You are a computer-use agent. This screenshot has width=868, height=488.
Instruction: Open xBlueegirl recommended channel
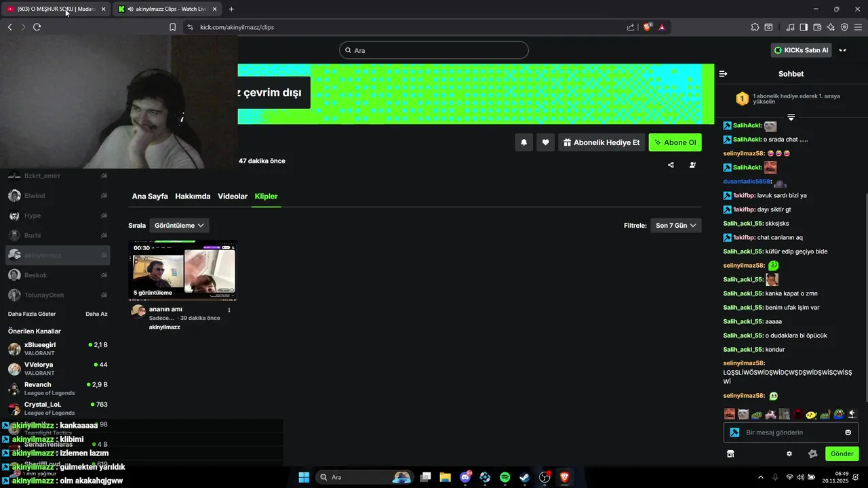(58, 349)
